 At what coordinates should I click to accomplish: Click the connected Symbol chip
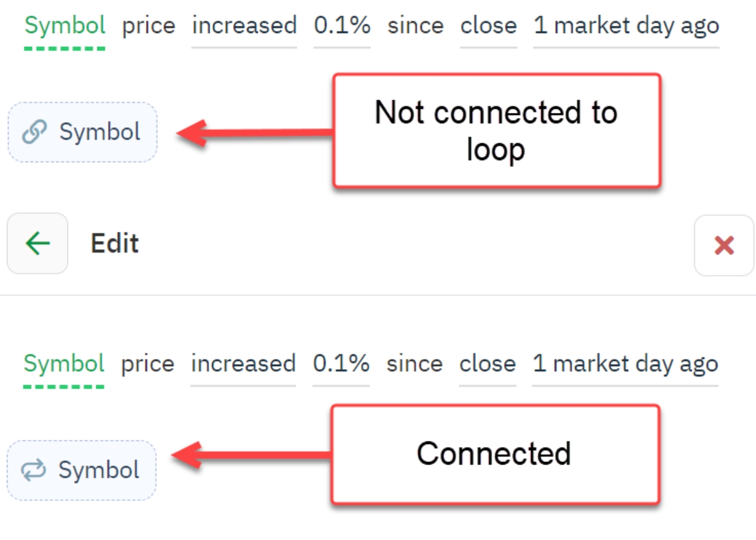click(x=81, y=470)
